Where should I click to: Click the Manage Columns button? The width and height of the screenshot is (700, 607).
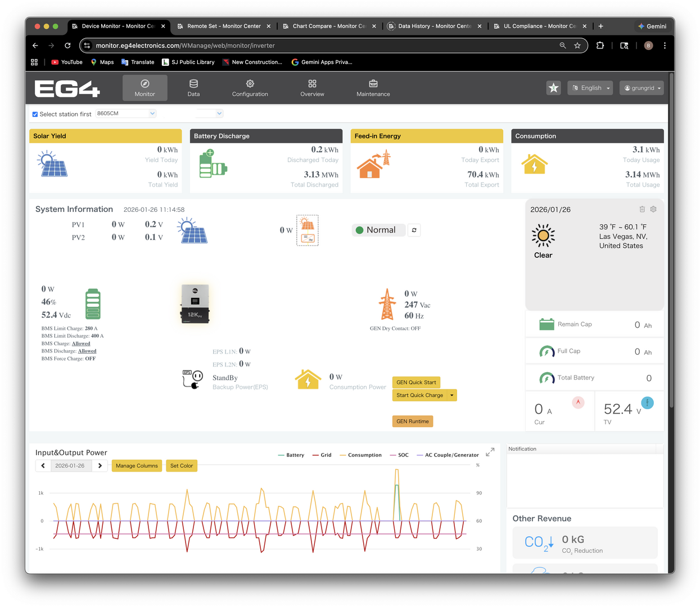137,466
